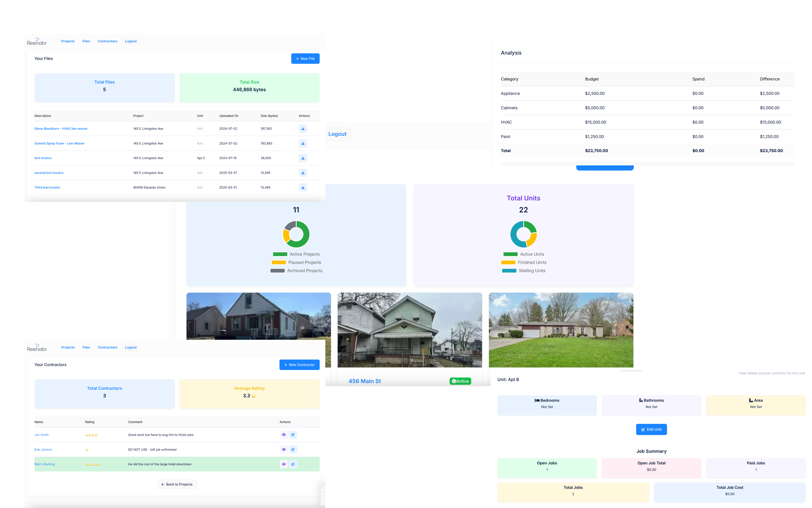
Task: Click the Total Files summary card
Action: tap(104, 88)
